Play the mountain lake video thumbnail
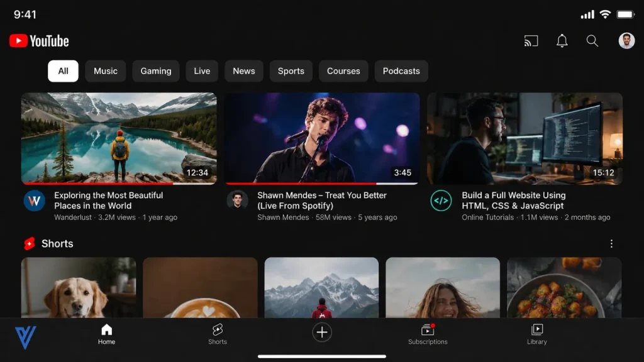644x362 pixels. click(119, 138)
